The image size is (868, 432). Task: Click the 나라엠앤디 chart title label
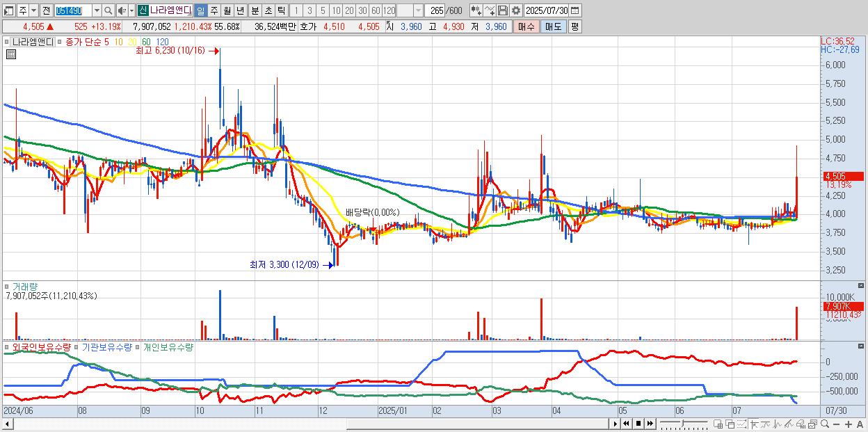point(33,42)
